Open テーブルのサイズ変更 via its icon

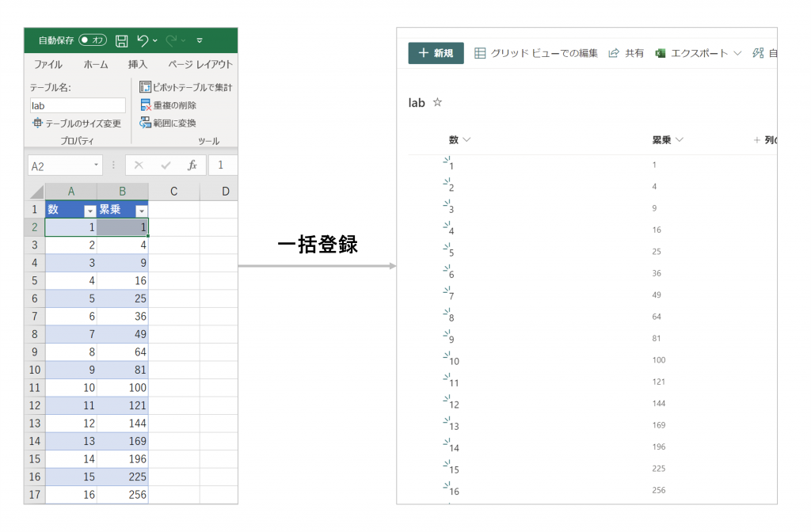pyautogui.click(x=36, y=123)
